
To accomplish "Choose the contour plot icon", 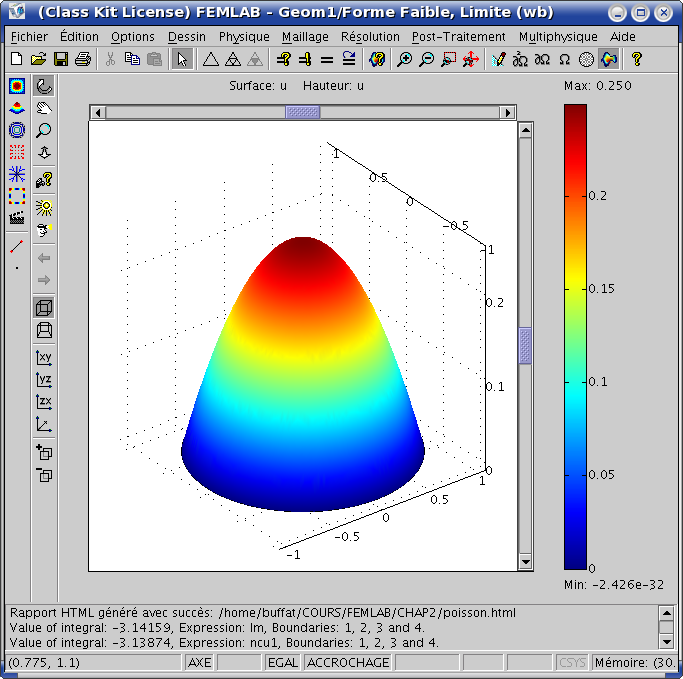I will click(17, 130).
